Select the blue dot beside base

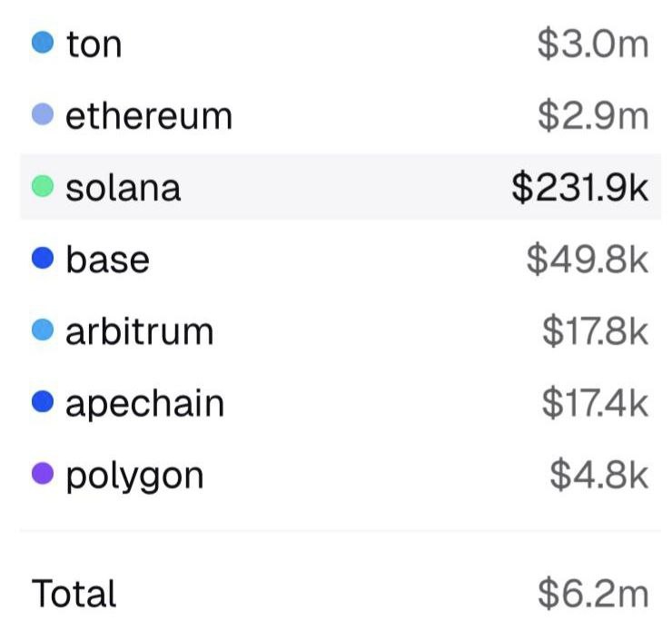pyautogui.click(x=43, y=259)
